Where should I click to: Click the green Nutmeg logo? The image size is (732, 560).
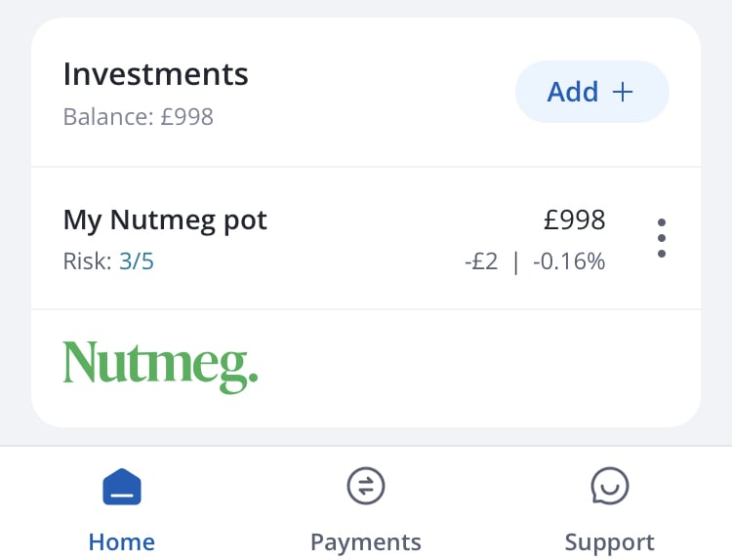[x=160, y=367]
